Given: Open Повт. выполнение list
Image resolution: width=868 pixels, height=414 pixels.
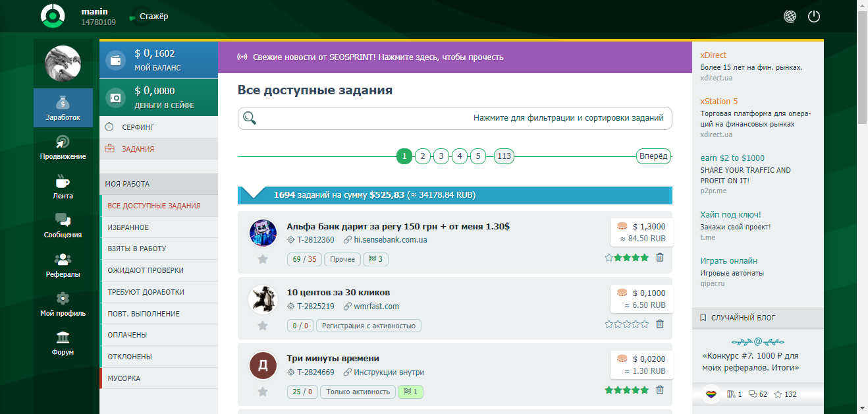Looking at the screenshot, I should 159,314.
